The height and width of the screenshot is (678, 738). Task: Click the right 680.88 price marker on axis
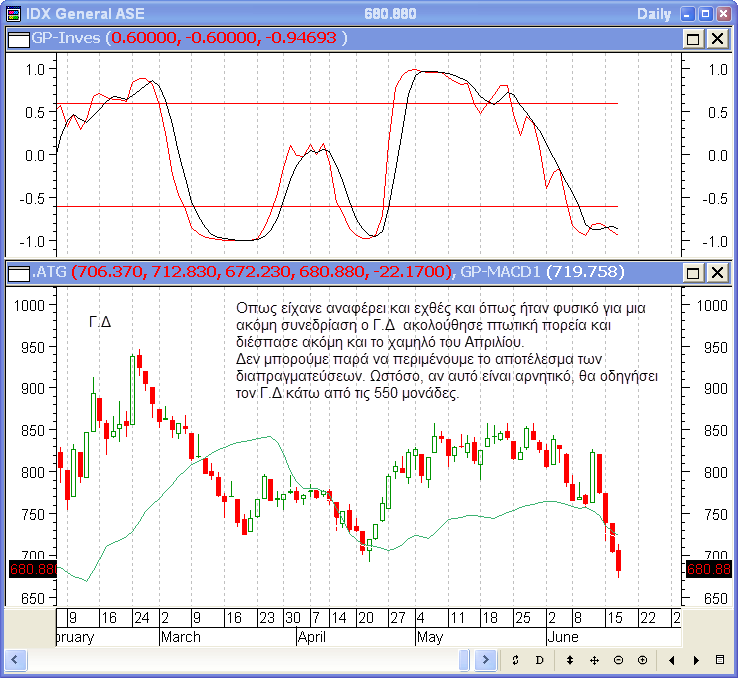[x=709, y=569]
